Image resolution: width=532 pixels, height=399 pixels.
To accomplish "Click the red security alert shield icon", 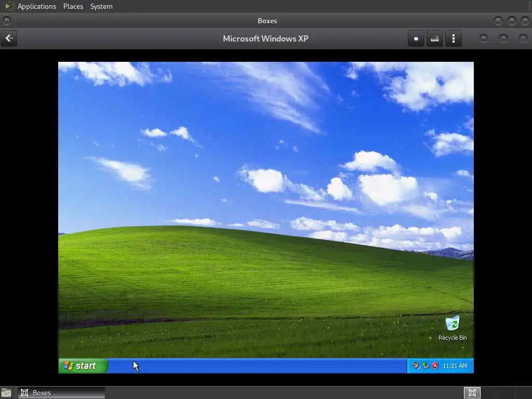I will click(435, 366).
